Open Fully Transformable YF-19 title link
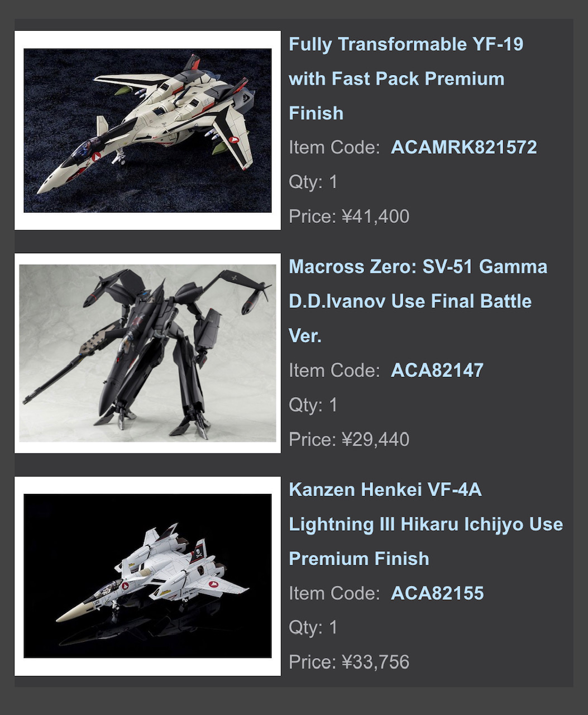The height and width of the screenshot is (715, 588). (406, 78)
